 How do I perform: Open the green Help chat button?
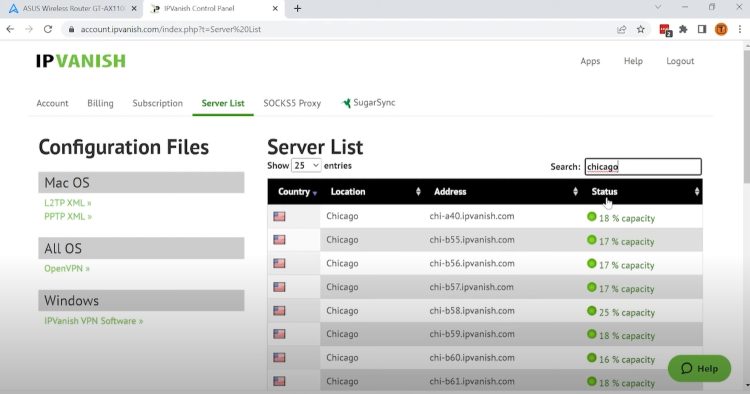point(699,368)
